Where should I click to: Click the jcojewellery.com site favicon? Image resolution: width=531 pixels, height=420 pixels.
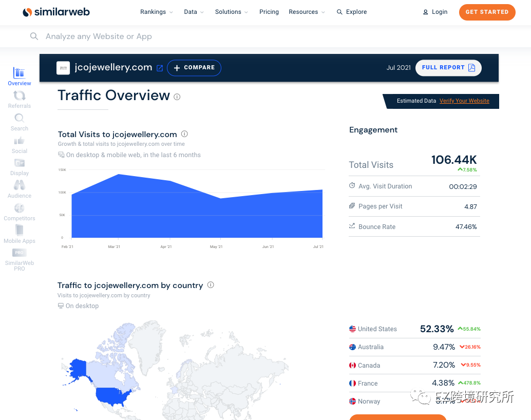63,68
